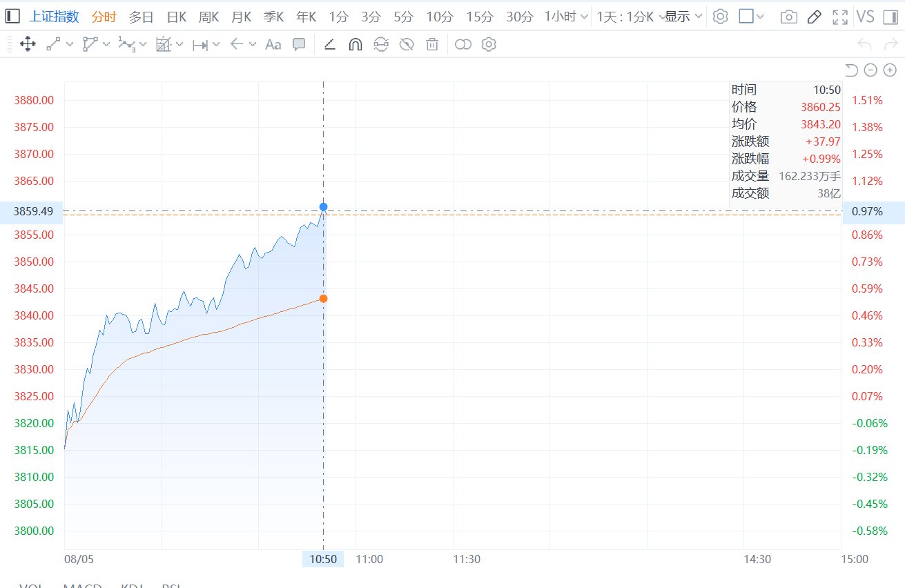Viewport: 905px width, 588px height.
Task: Click the circular-arrows sync drawings icon
Action: 380,45
